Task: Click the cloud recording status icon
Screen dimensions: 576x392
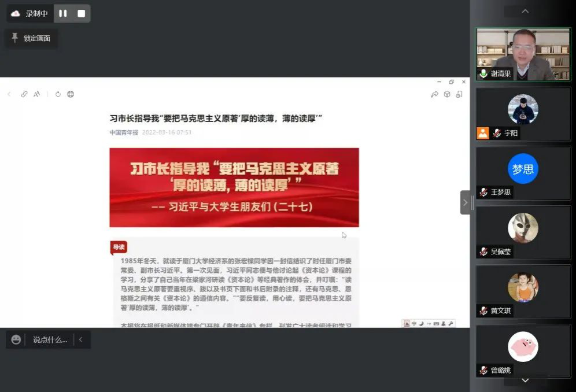Action: (x=16, y=13)
